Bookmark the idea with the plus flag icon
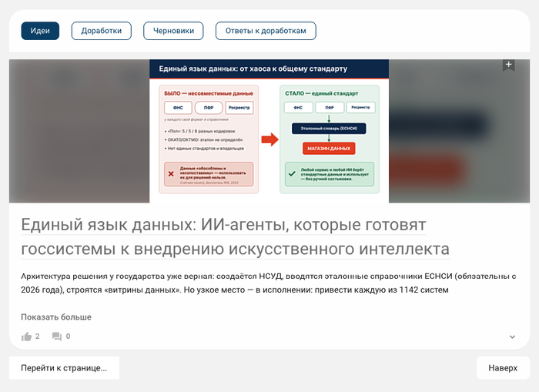The height and width of the screenshot is (392, 539). tap(508, 65)
